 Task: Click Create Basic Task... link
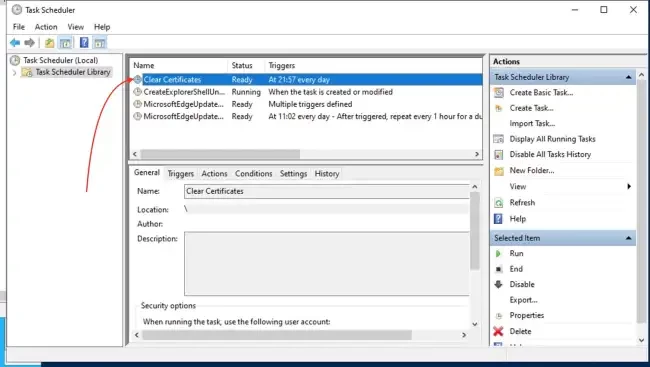541,92
